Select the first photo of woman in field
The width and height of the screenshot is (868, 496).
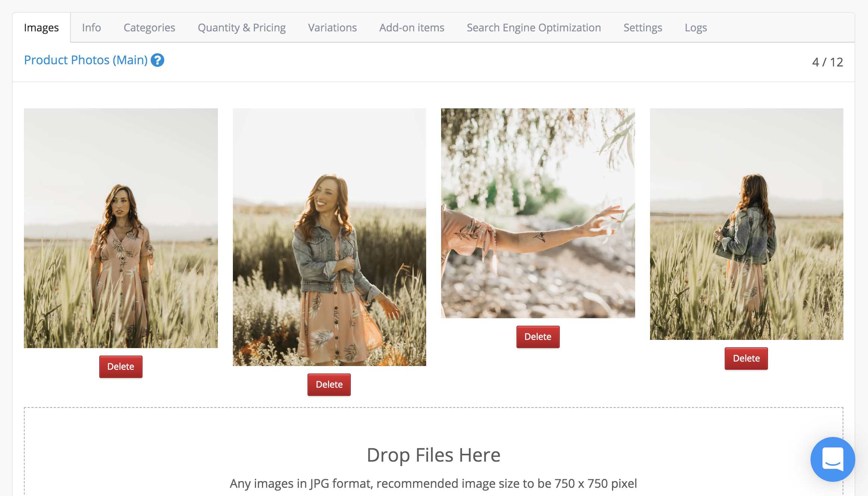[x=121, y=228]
